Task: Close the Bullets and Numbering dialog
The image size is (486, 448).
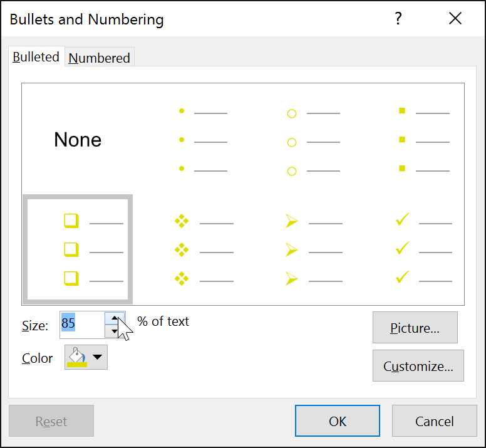Action: pyautogui.click(x=455, y=19)
